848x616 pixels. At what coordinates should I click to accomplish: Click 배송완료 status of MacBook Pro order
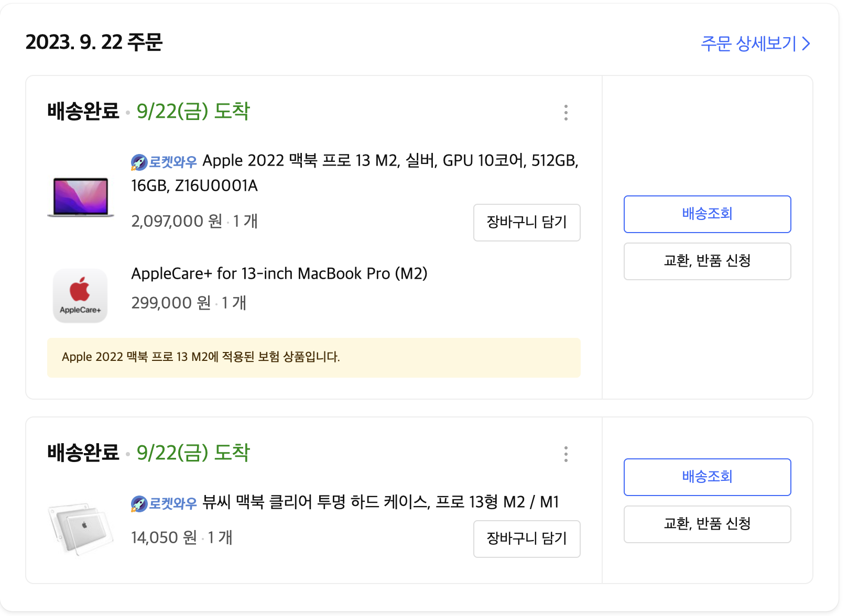click(83, 111)
